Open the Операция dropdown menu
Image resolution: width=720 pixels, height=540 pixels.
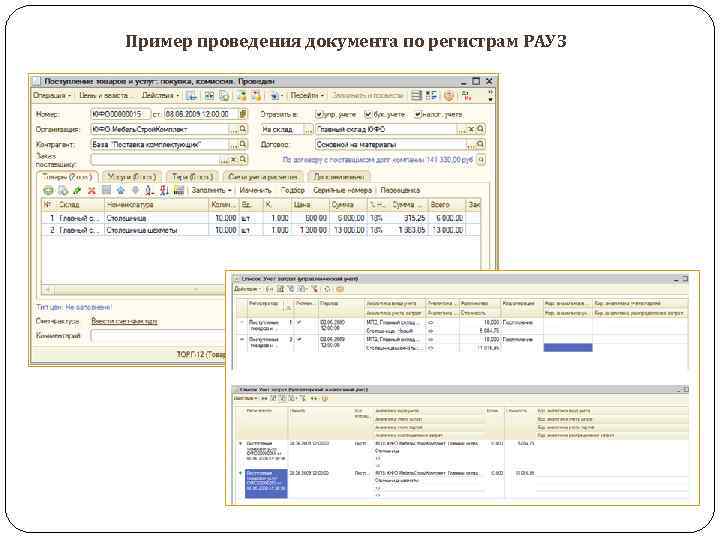click(52, 96)
